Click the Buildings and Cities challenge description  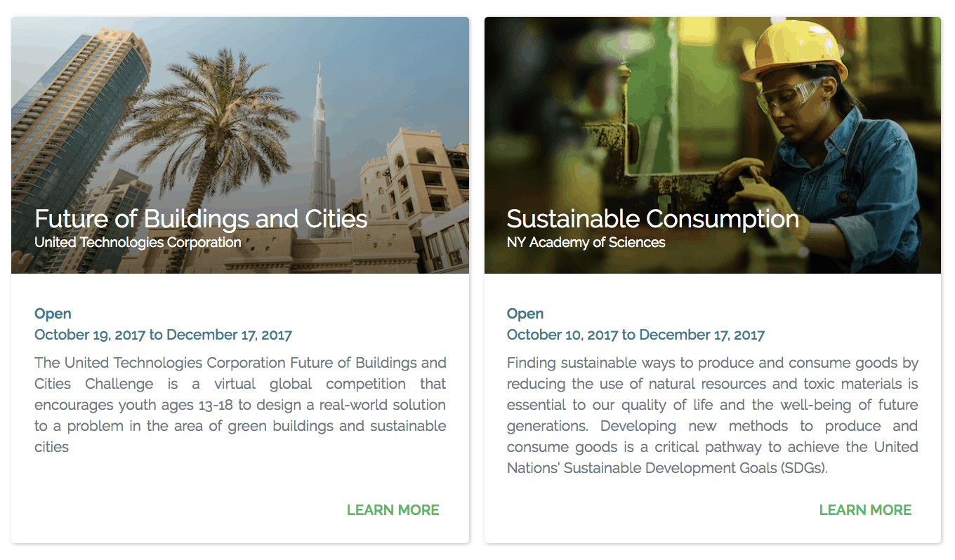pos(240,405)
